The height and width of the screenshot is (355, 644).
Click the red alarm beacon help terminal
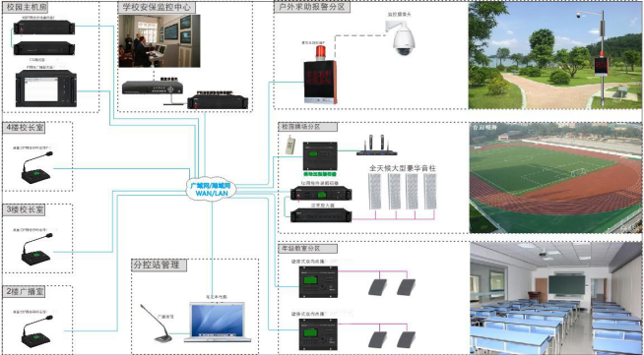pos(320,75)
